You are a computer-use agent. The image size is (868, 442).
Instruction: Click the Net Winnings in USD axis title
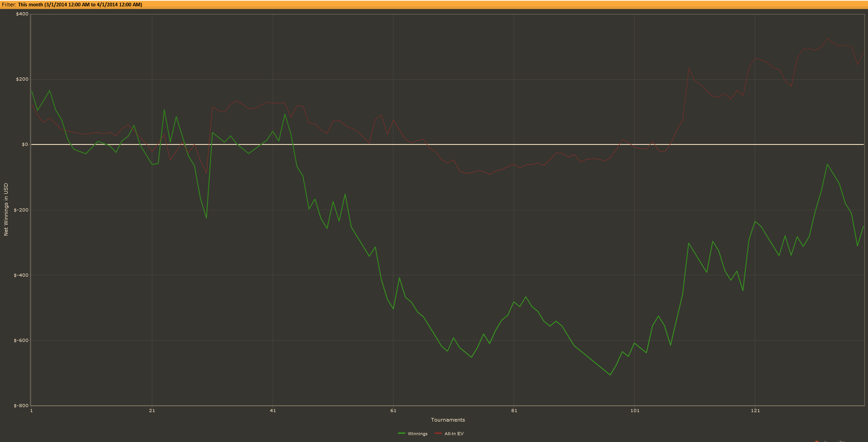[x=6, y=209]
